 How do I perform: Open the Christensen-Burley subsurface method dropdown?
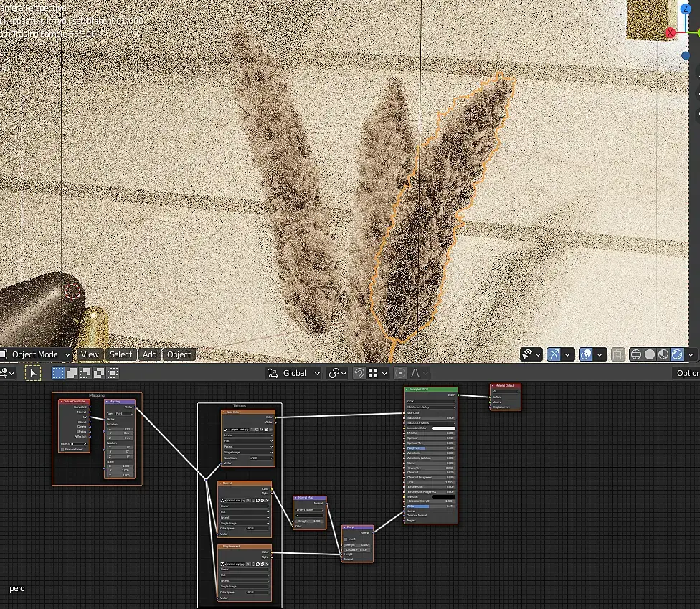pyautogui.click(x=431, y=407)
